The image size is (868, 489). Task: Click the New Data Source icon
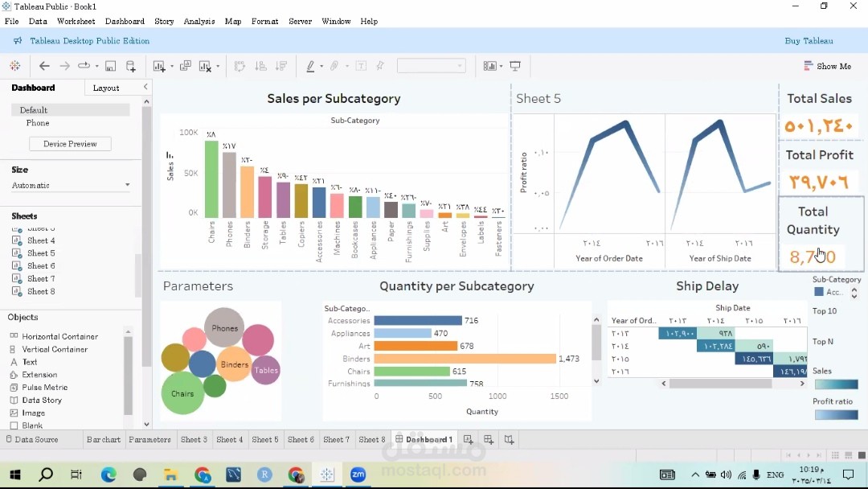pyautogui.click(x=131, y=66)
